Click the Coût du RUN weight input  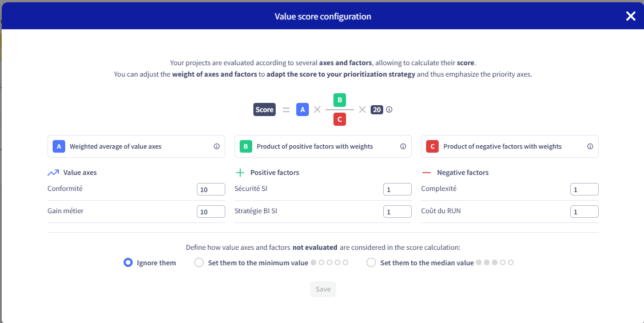[584, 212]
